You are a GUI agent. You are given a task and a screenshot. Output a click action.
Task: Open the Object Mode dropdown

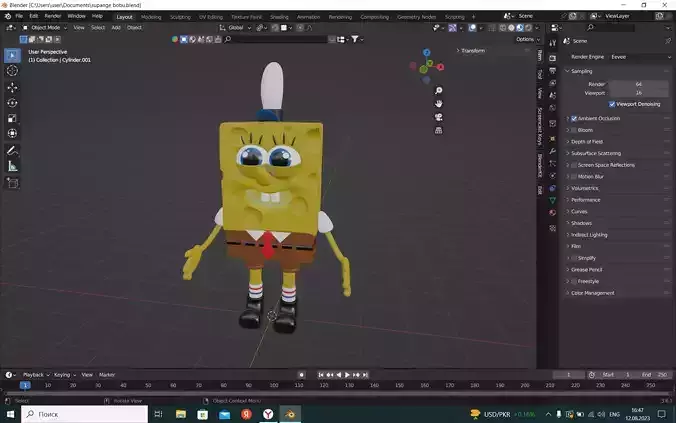click(x=45, y=28)
